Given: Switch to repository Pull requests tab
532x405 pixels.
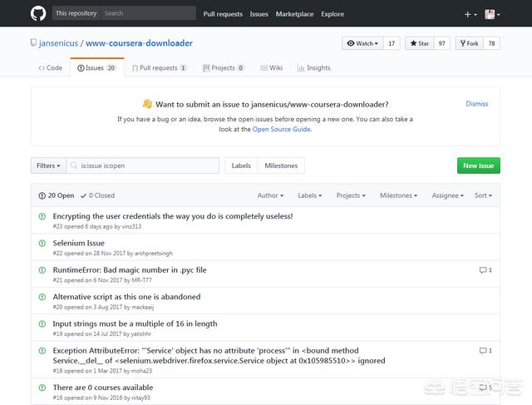Looking at the screenshot, I should coord(159,67).
